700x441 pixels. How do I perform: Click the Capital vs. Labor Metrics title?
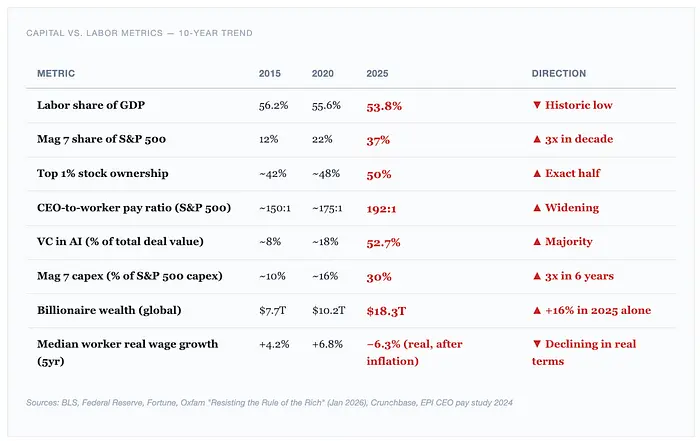[139, 33]
